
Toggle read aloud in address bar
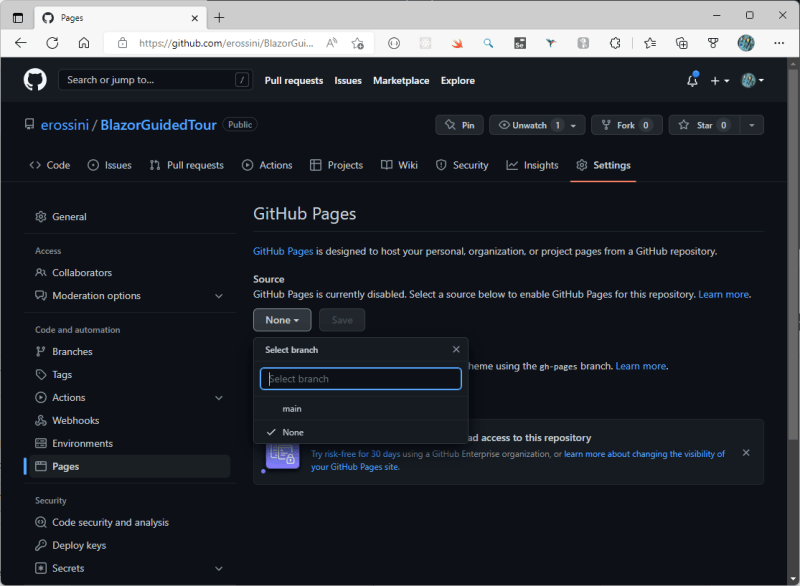pyautogui.click(x=332, y=43)
